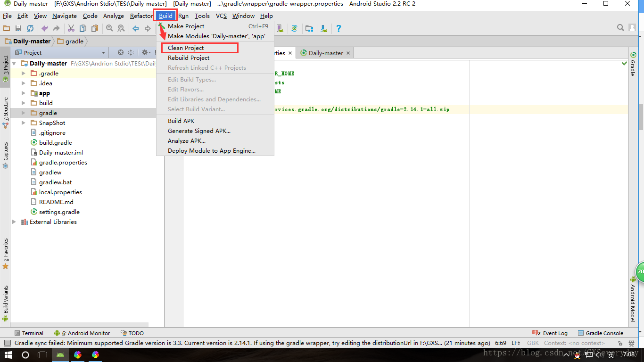Click the Find magnifier toolbar icon

tap(109, 28)
